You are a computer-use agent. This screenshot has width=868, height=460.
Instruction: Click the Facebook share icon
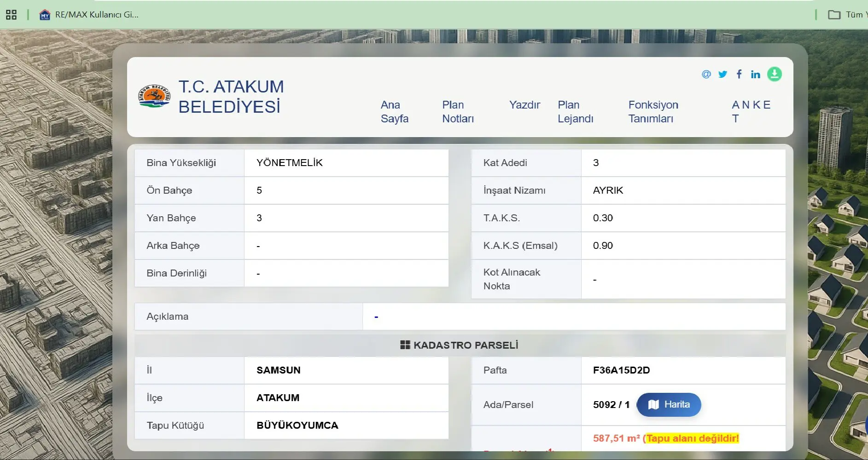[739, 74]
